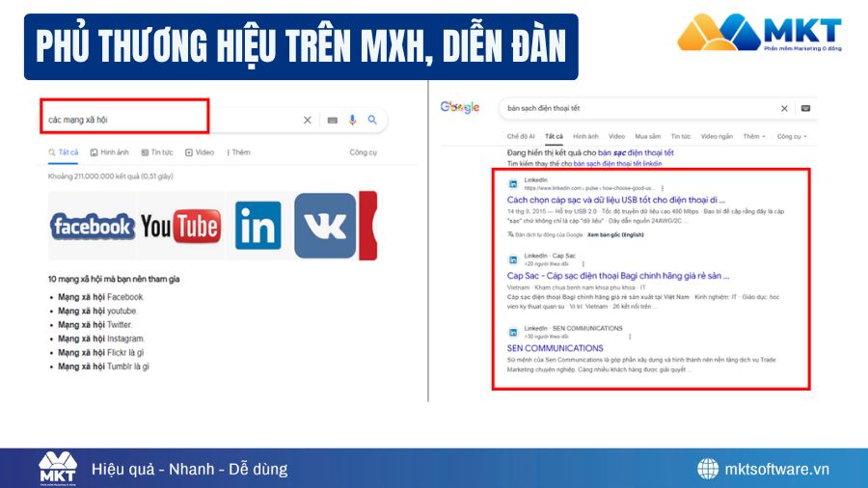Open 'SEN COMMUNICATIONS' result link

(555, 348)
